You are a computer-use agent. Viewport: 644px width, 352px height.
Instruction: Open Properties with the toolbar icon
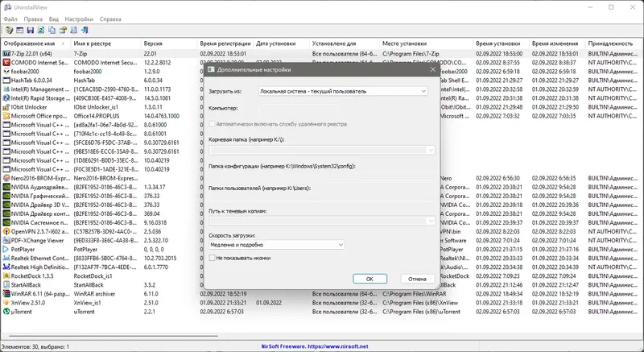pyautogui.click(x=63, y=30)
